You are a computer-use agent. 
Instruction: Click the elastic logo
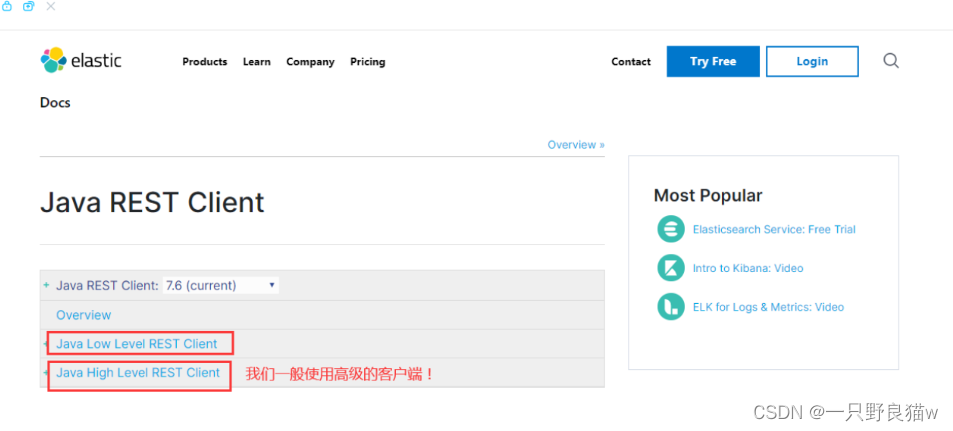81,60
